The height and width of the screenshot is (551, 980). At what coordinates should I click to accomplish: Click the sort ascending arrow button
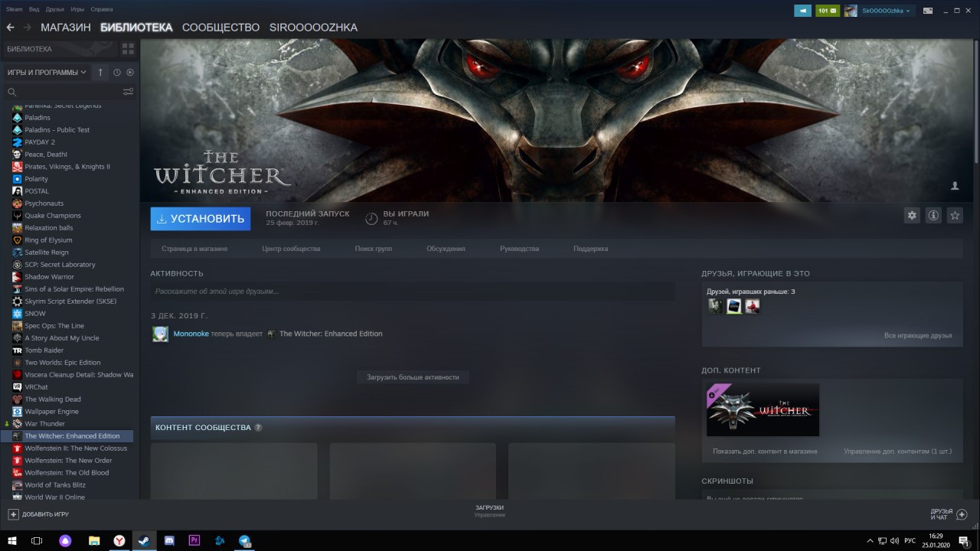100,73
